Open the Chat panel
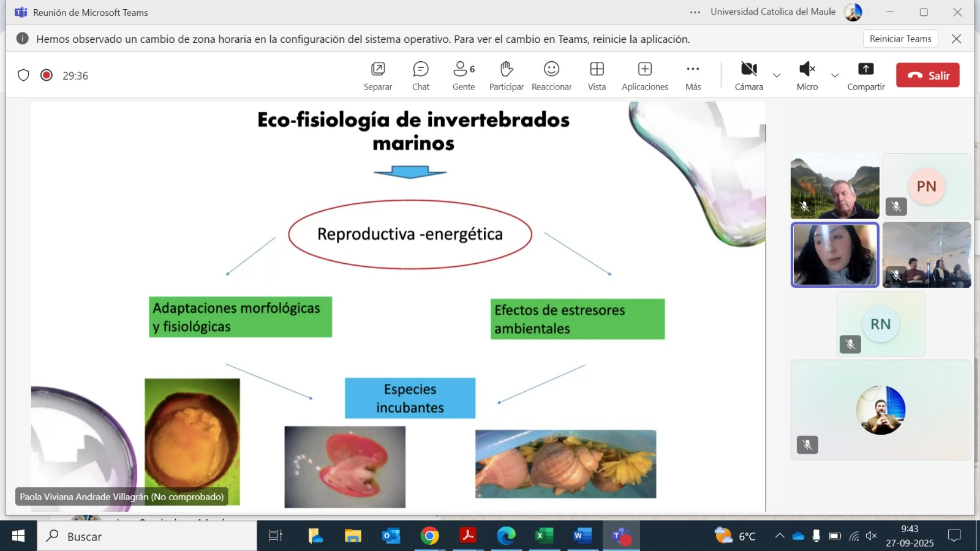Image resolution: width=980 pixels, height=551 pixels. coord(421,76)
